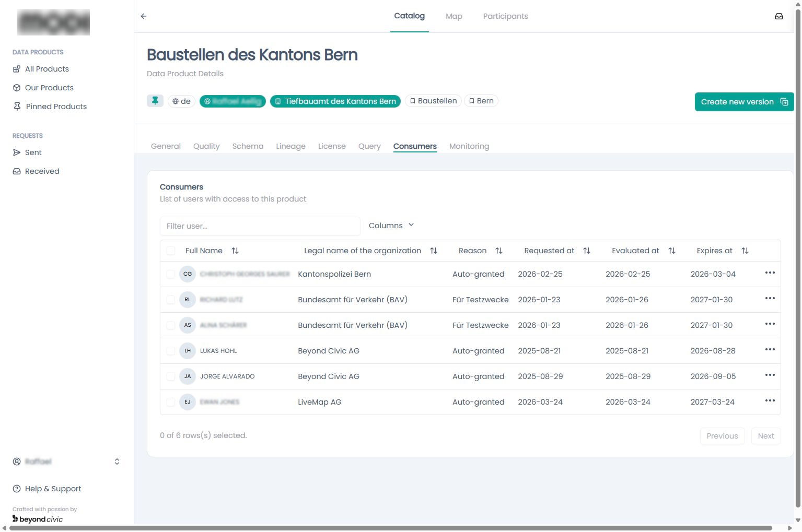This screenshot has width=802, height=532.
Task: Expand the user account switcher chevrons
Action: [117, 462]
